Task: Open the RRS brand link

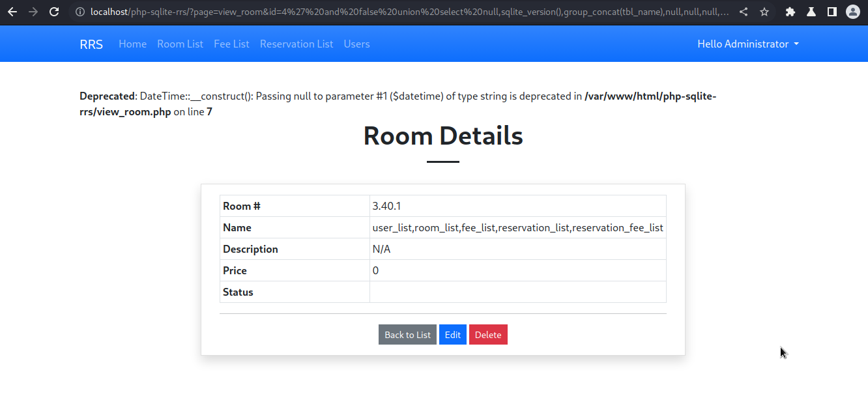Action: [91, 44]
